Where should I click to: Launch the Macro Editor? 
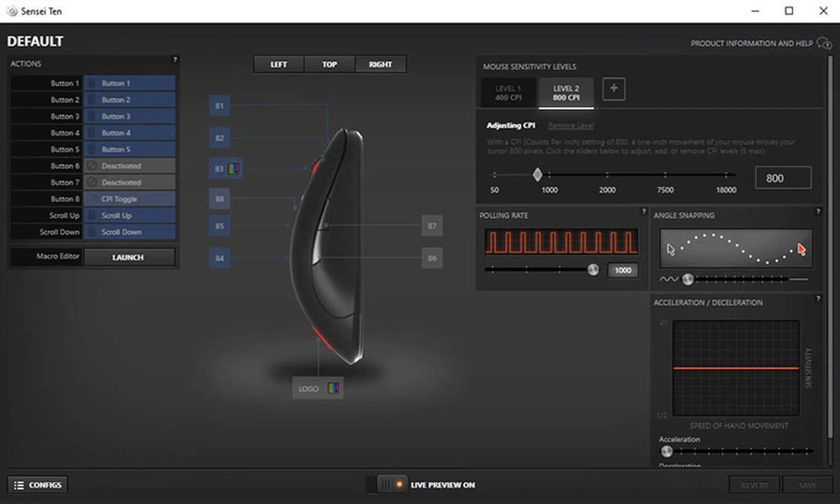[128, 257]
